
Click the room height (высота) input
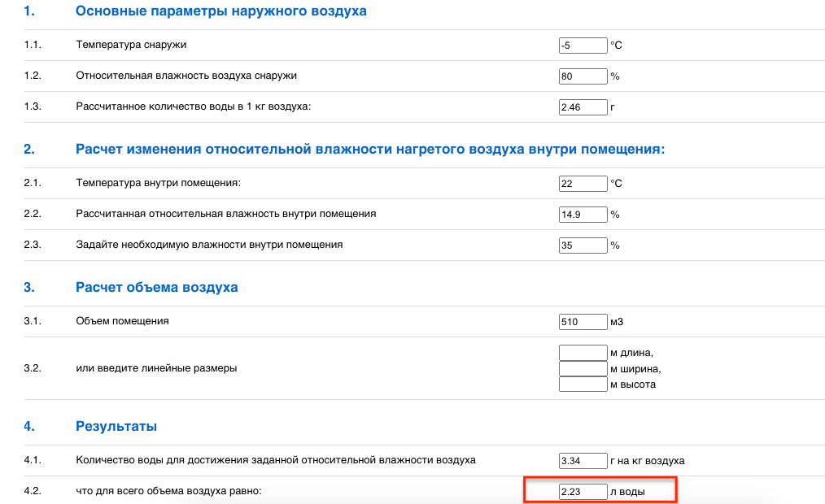583,384
